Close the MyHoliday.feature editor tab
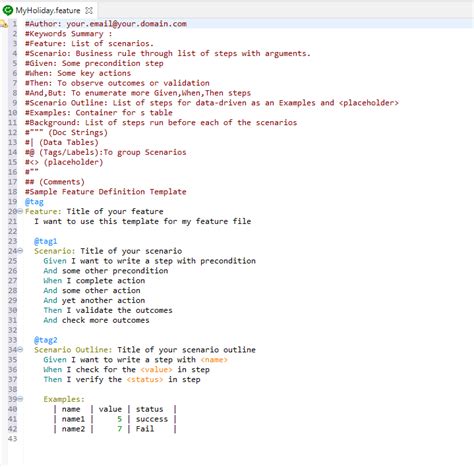 click(89, 10)
